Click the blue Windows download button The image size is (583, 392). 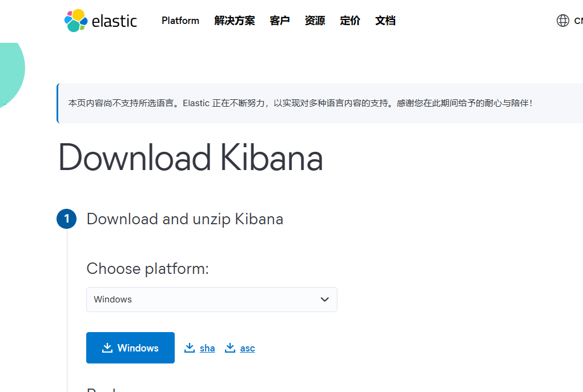click(131, 348)
